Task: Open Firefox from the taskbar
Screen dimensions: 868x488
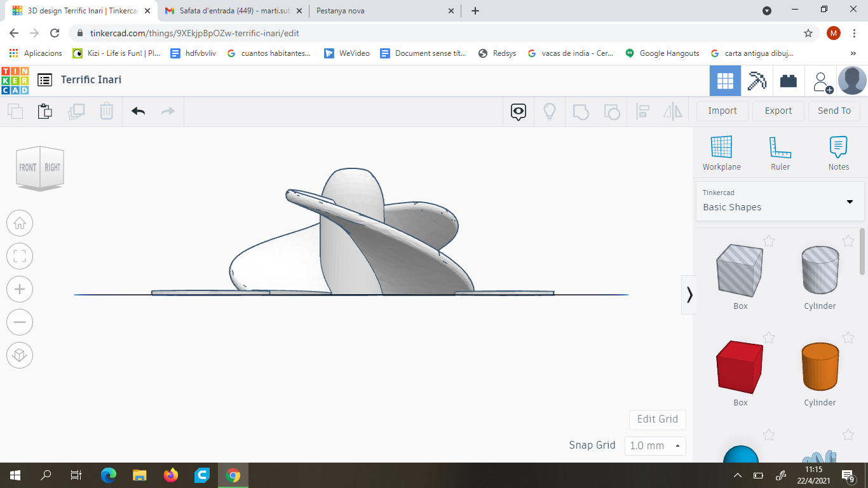Action: point(170,475)
